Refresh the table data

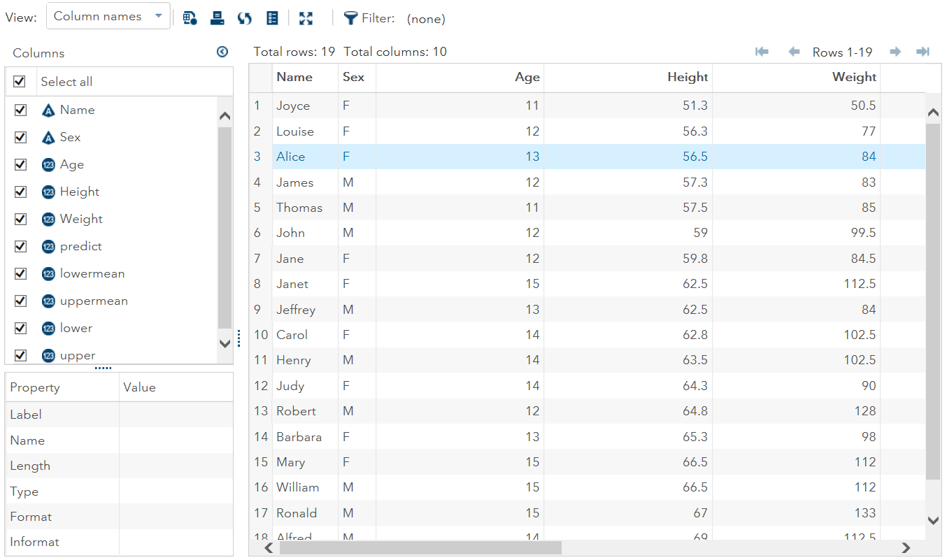point(244,18)
